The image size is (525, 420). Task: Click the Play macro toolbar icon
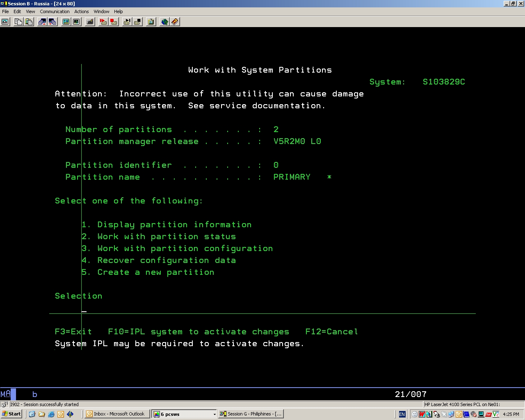[x=127, y=22]
